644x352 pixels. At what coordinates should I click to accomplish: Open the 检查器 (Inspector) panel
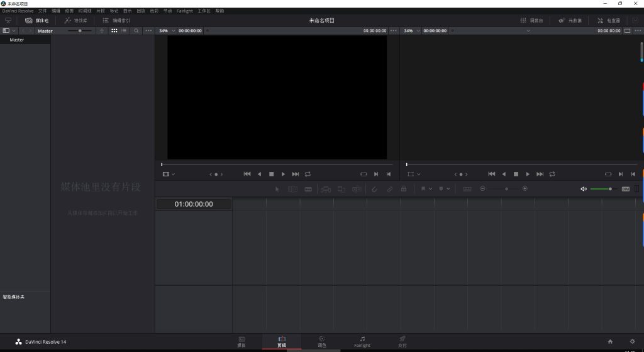(608, 20)
